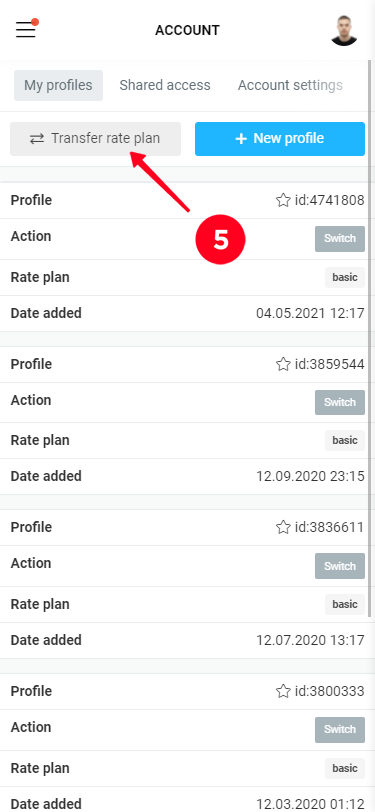Image resolution: width=375 pixels, height=812 pixels.
Task: Switch to profile id:3800333
Action: tap(340, 730)
